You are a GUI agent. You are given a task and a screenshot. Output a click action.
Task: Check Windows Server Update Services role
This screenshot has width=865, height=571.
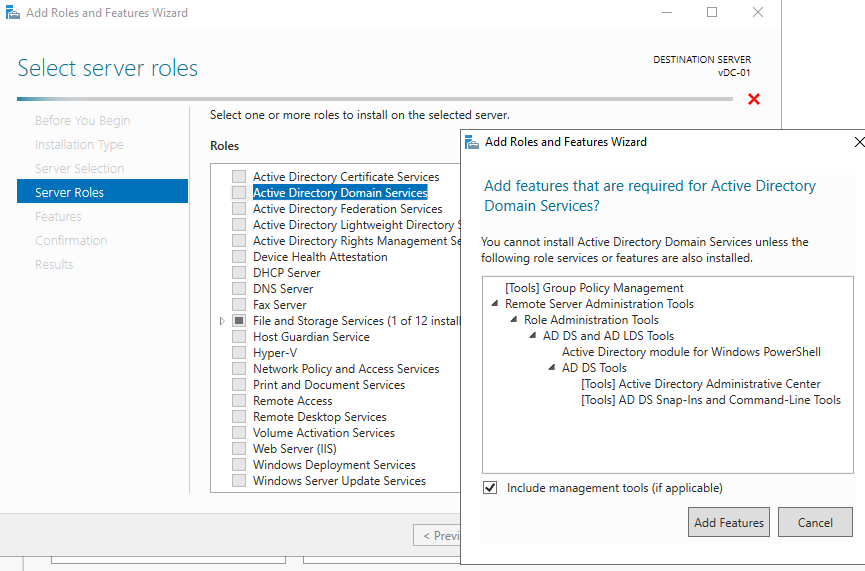point(239,481)
